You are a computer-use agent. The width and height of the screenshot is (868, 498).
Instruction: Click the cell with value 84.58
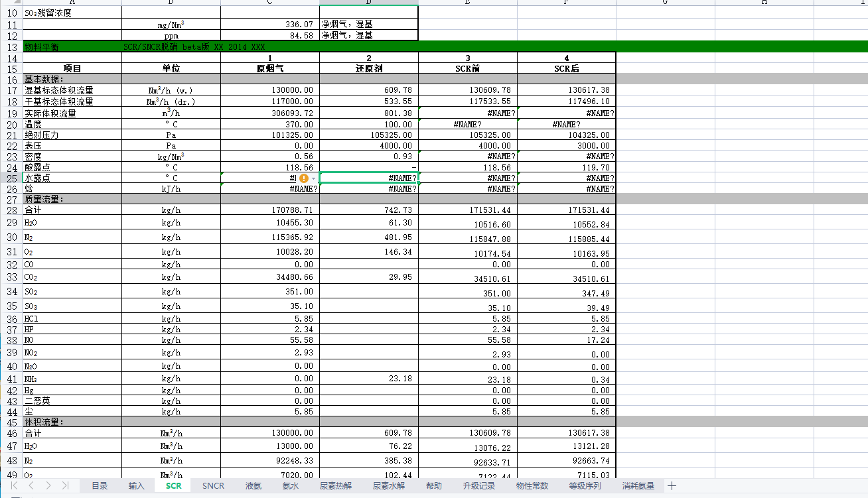point(270,35)
